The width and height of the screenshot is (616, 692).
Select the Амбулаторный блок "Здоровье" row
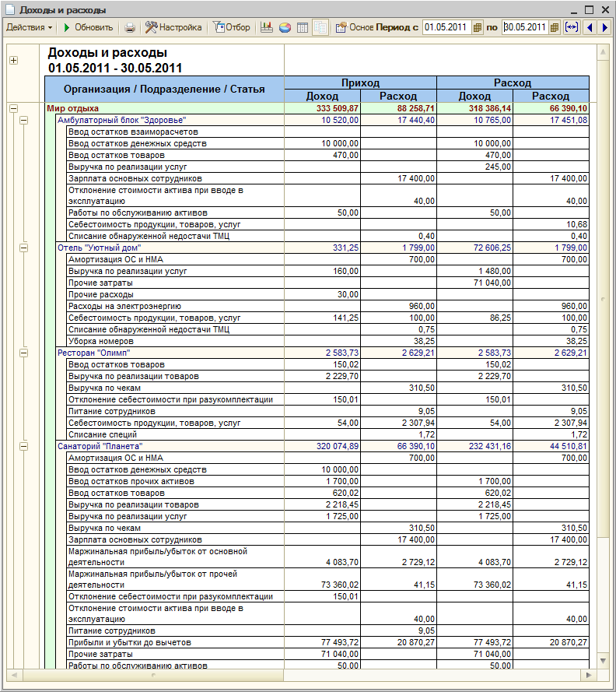coord(323,120)
